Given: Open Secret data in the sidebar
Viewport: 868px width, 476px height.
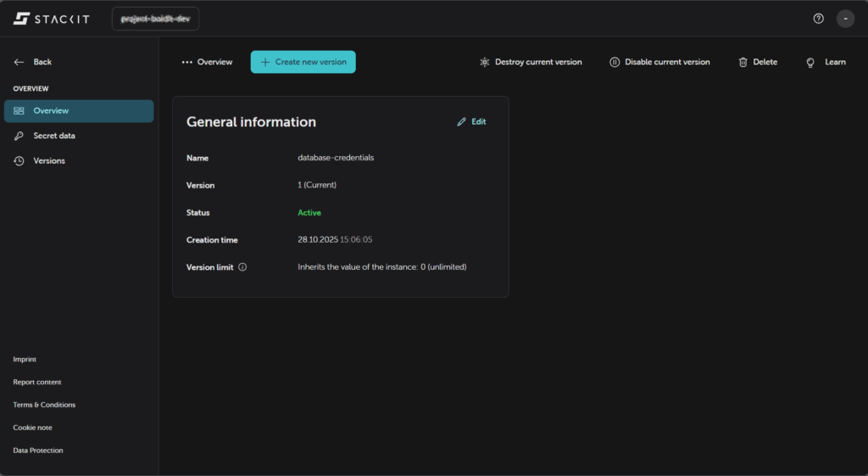Looking at the screenshot, I should [x=54, y=136].
